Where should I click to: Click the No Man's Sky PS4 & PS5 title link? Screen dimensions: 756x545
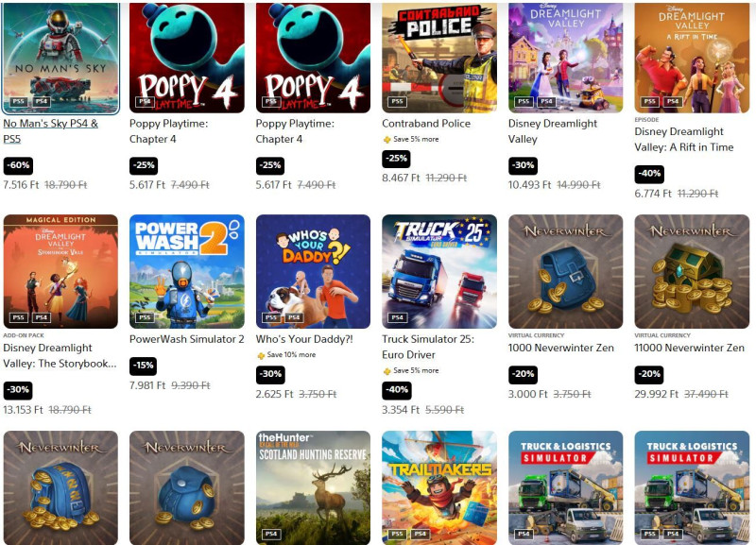coord(51,131)
